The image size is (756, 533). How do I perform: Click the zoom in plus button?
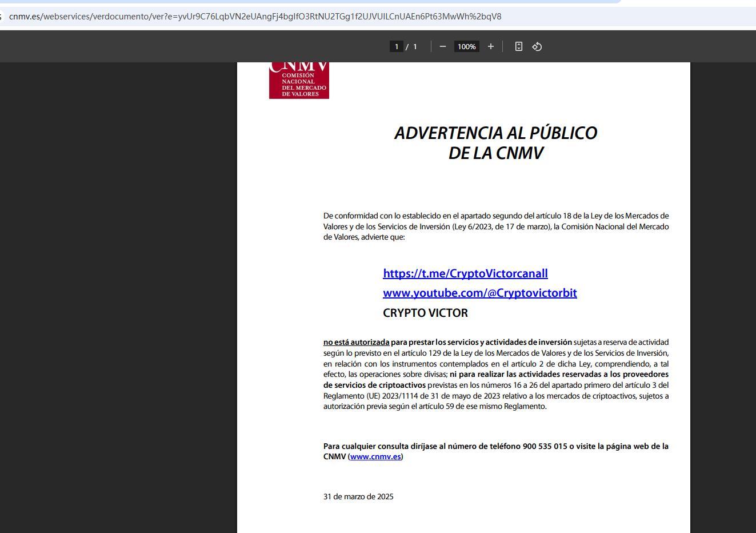[490, 46]
